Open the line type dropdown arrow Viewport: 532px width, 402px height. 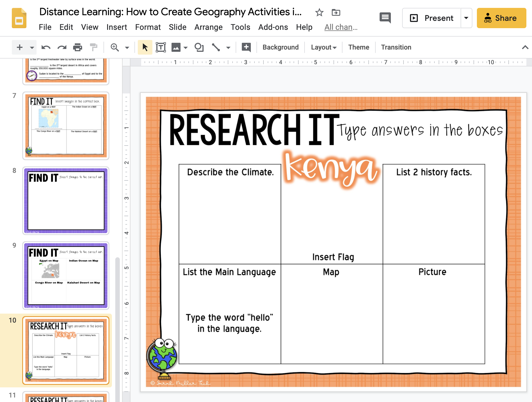click(x=228, y=48)
